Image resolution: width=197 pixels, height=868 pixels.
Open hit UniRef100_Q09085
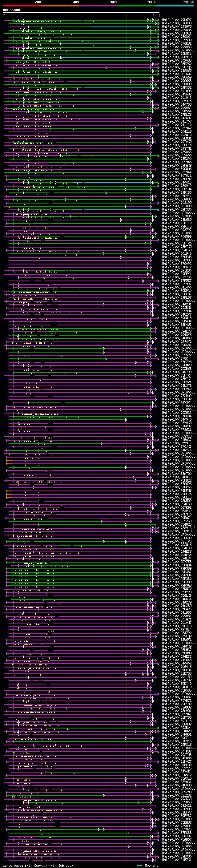[x=177, y=61]
